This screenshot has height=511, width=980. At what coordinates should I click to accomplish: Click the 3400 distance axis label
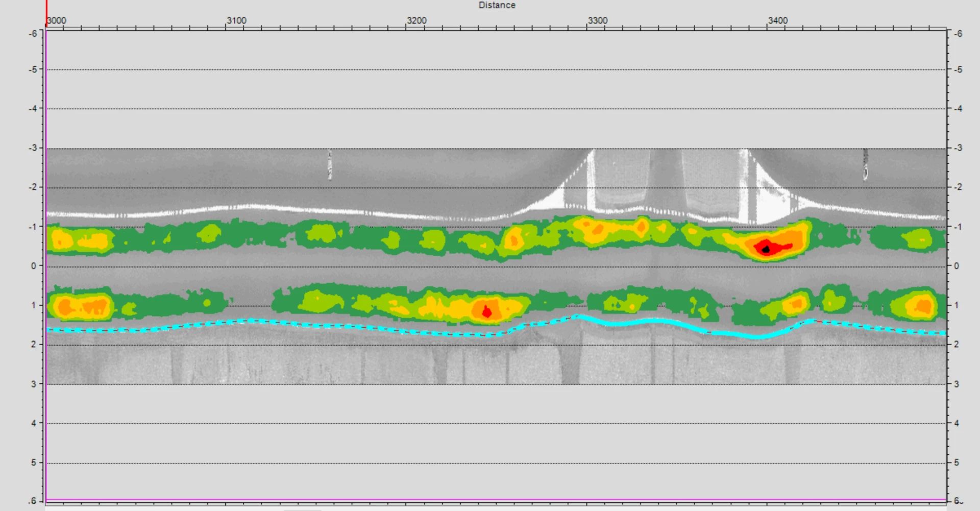tap(778, 20)
